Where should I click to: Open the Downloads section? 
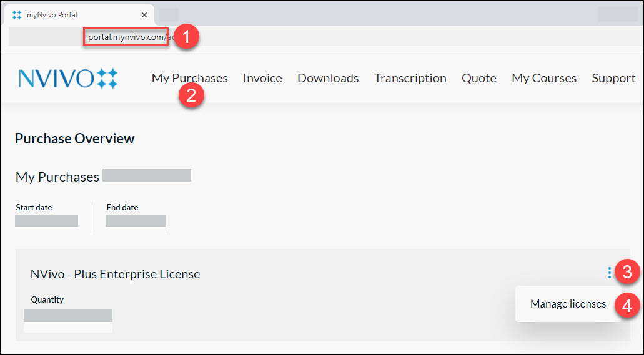pyautogui.click(x=328, y=78)
